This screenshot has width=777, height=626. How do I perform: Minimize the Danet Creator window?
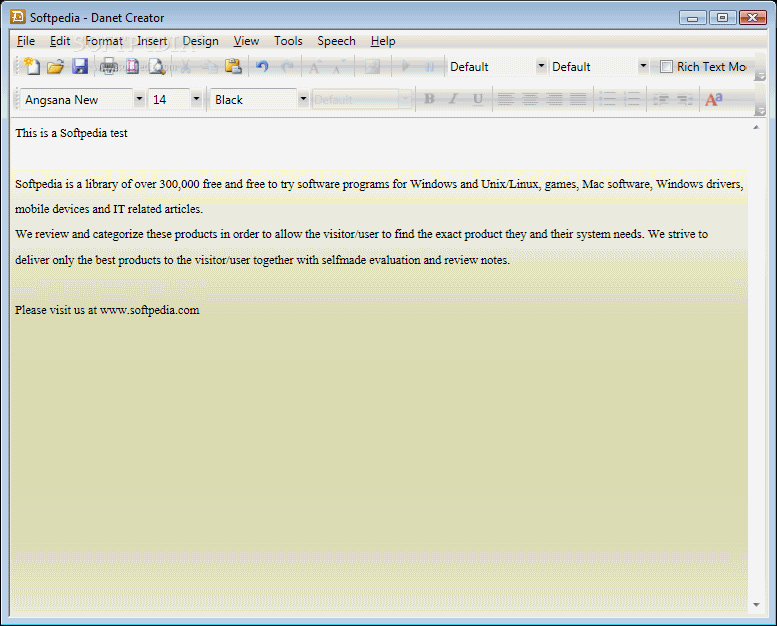coord(693,18)
